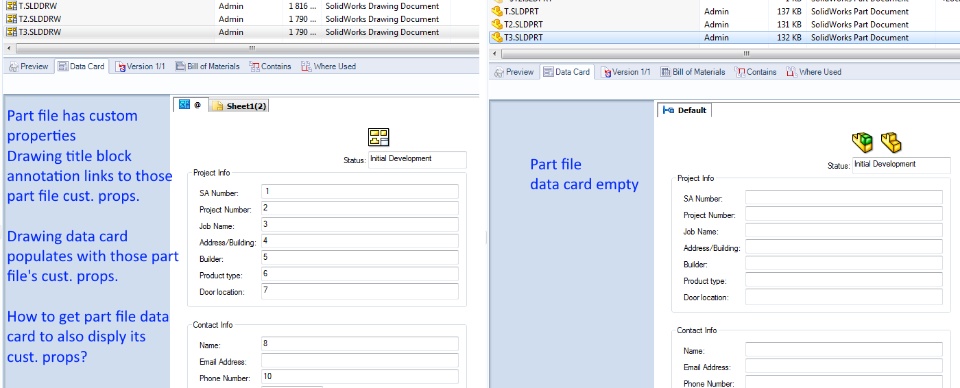Click the T3.SLDPRT part file icon
Image resolution: width=960 pixels, height=388 pixels.
497,37
